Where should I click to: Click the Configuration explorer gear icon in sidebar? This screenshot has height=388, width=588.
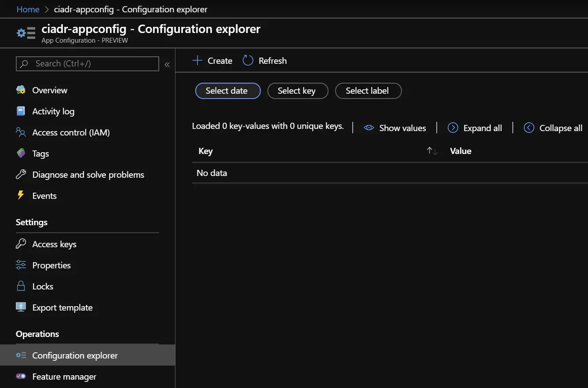coord(21,355)
